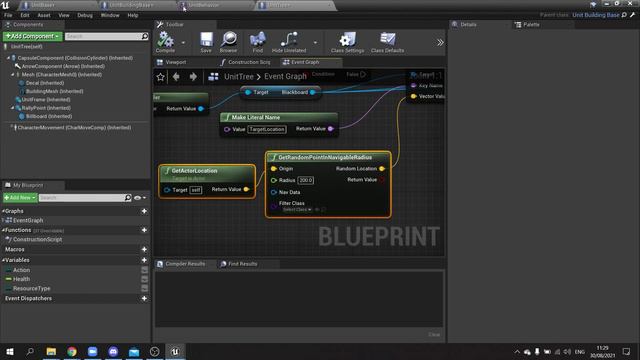The height and width of the screenshot is (360, 640).
Task: Click UnitTree in the graph breadcrumb
Action: point(239,77)
